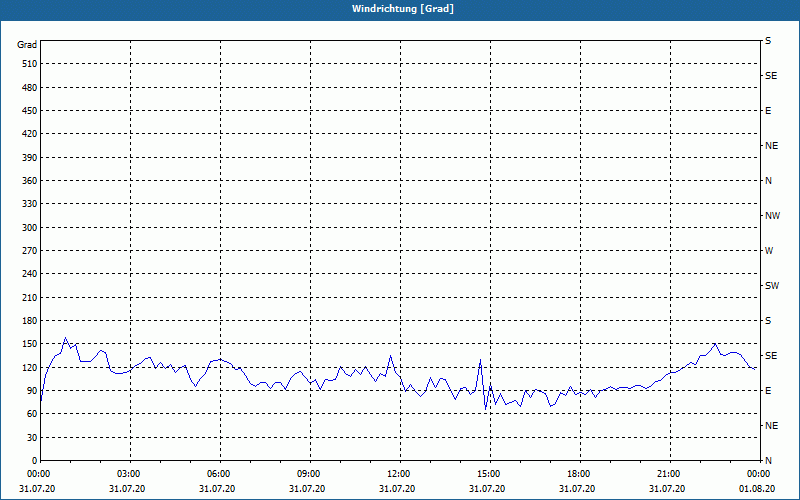Select the SE compass label level with 480
800x500 pixels.
pos(771,76)
